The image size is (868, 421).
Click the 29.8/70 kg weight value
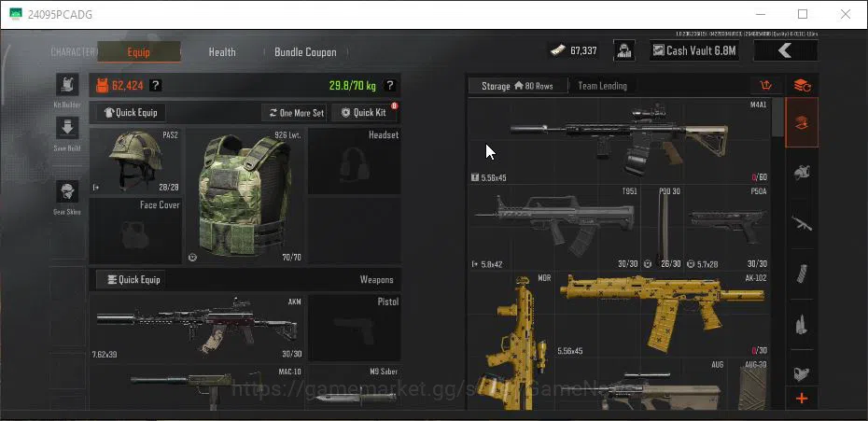[x=353, y=85]
